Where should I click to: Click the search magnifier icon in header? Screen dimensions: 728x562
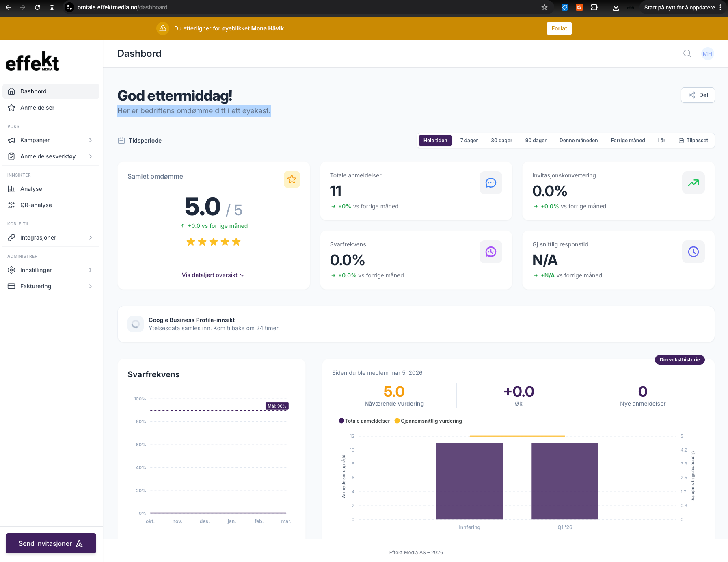(x=687, y=54)
